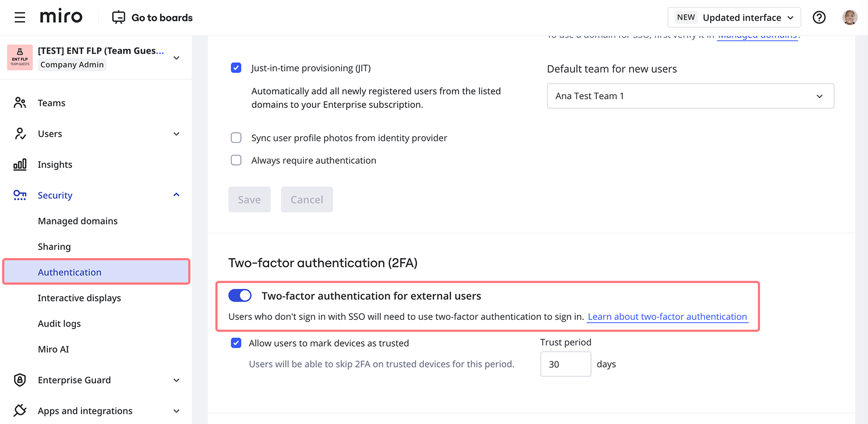Uncheck Just-in-time provisioning checkbox
868x424 pixels.
click(236, 68)
